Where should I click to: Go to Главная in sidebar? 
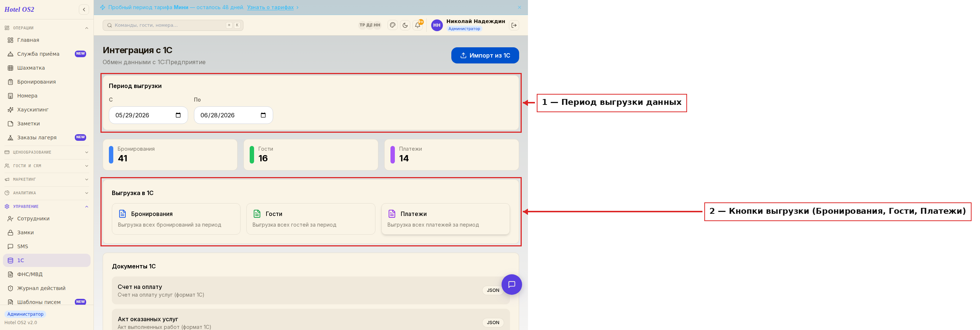click(47, 40)
